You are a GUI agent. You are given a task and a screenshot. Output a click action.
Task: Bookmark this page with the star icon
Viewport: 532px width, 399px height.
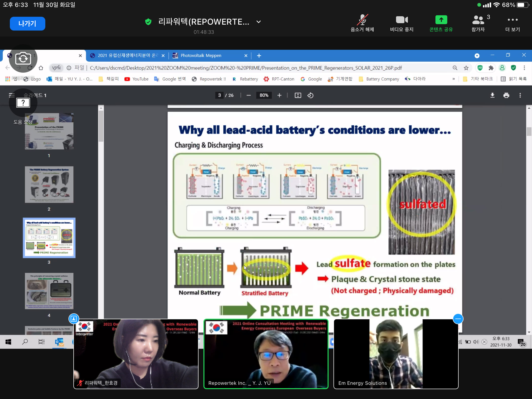[466, 68]
